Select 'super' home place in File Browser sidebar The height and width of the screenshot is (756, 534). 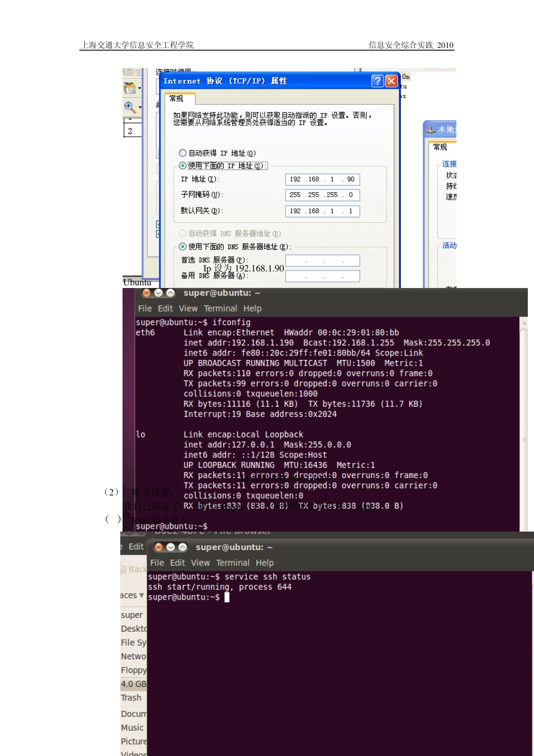(132, 615)
